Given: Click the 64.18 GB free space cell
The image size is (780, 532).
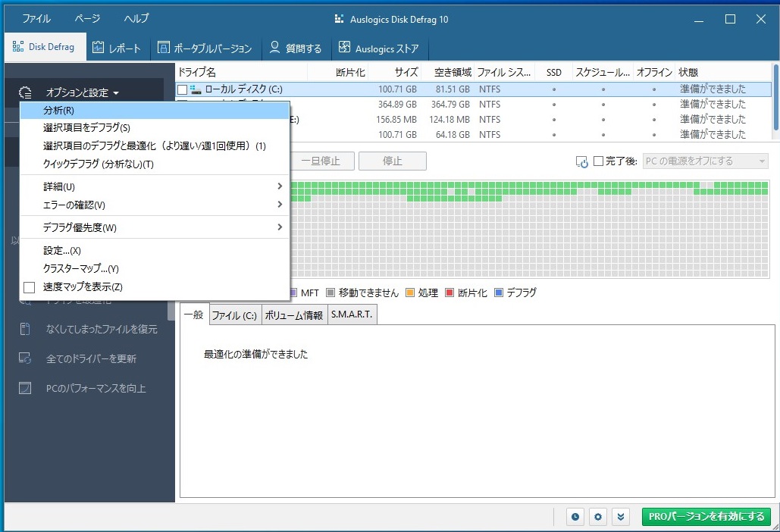Looking at the screenshot, I should point(453,134).
